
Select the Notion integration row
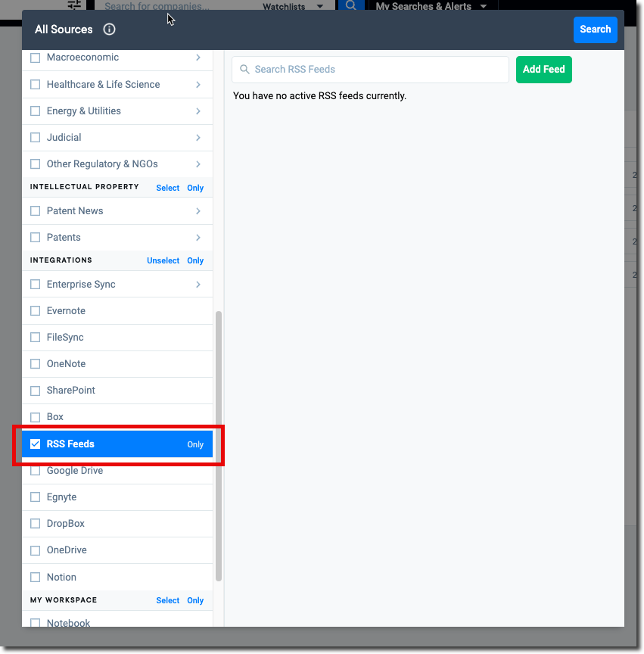coord(117,577)
